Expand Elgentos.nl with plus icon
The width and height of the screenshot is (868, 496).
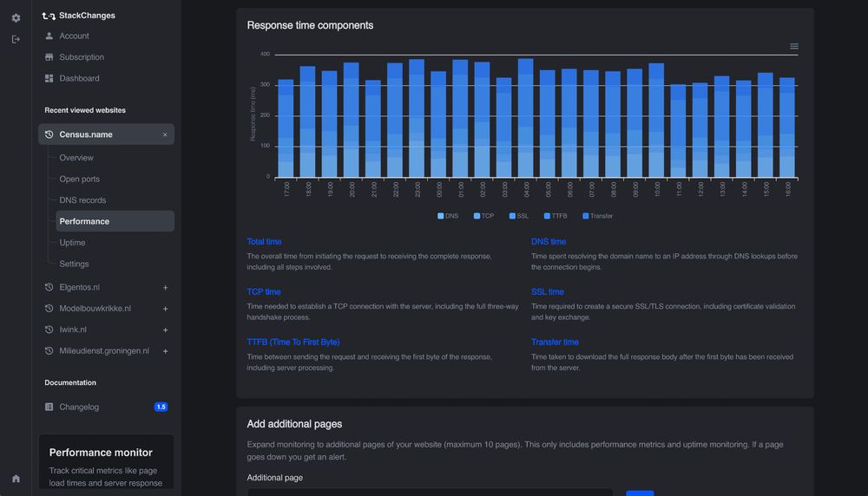click(x=165, y=288)
